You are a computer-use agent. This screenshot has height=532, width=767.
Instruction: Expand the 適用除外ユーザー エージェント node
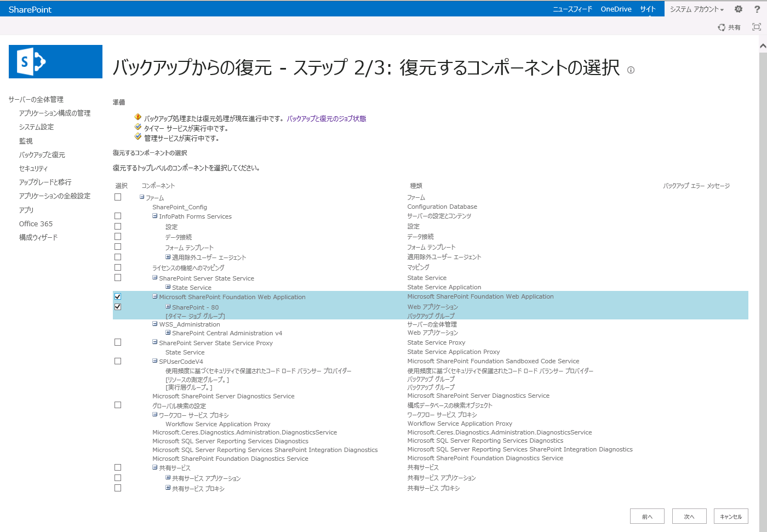click(168, 257)
